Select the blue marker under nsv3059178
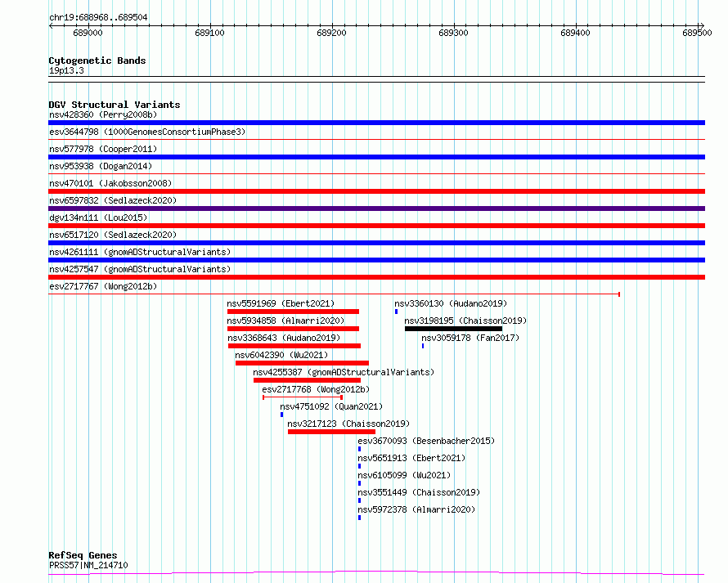728x583 pixels. coord(423,346)
